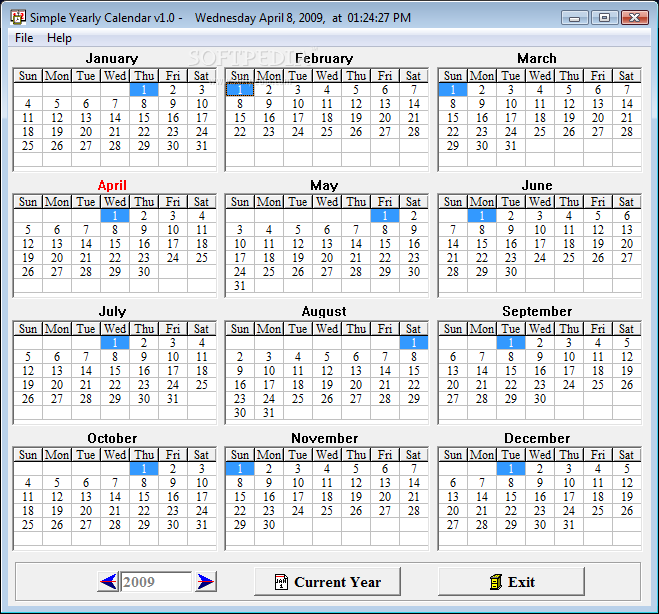
Task: Select day 31 in July
Action: (173, 399)
